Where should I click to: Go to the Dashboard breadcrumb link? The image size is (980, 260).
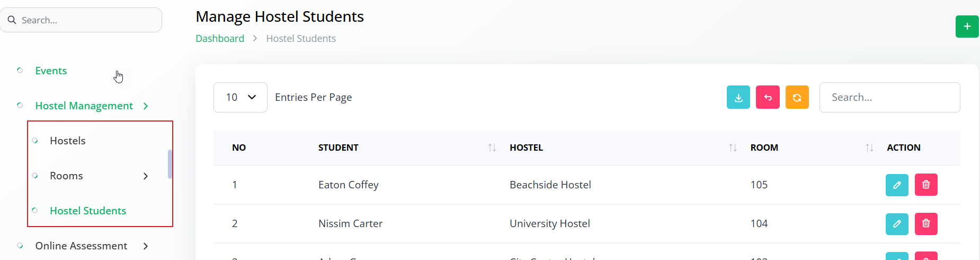click(x=220, y=38)
